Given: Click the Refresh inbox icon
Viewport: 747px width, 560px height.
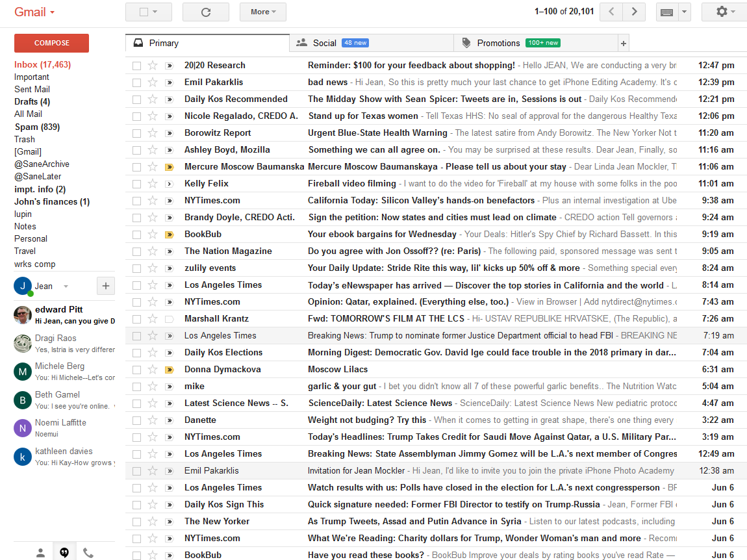Looking at the screenshot, I should click(206, 12).
